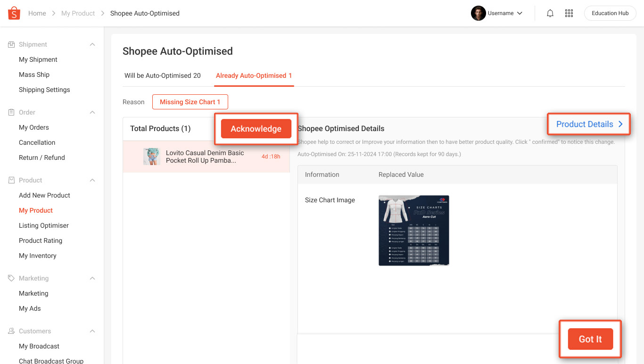Click the Total Products (1) heading
The width and height of the screenshot is (644, 364).
(160, 129)
